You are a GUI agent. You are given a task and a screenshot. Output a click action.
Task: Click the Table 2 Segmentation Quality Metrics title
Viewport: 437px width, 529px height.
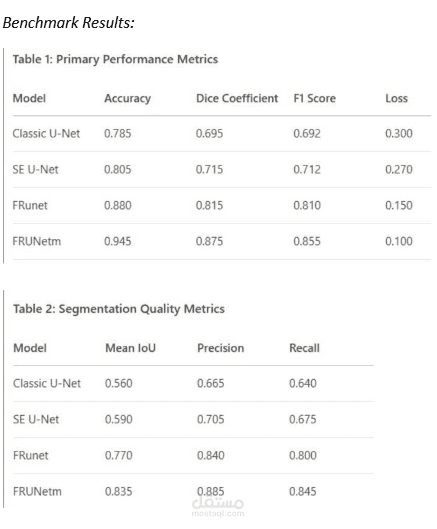pyautogui.click(x=119, y=309)
